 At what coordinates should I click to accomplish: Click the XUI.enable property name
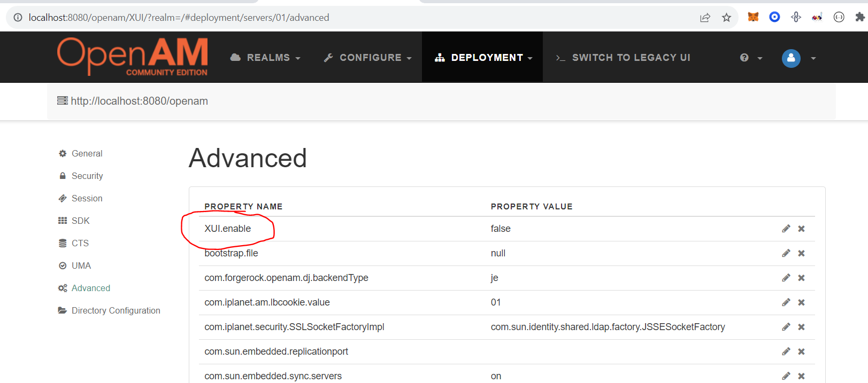227,229
